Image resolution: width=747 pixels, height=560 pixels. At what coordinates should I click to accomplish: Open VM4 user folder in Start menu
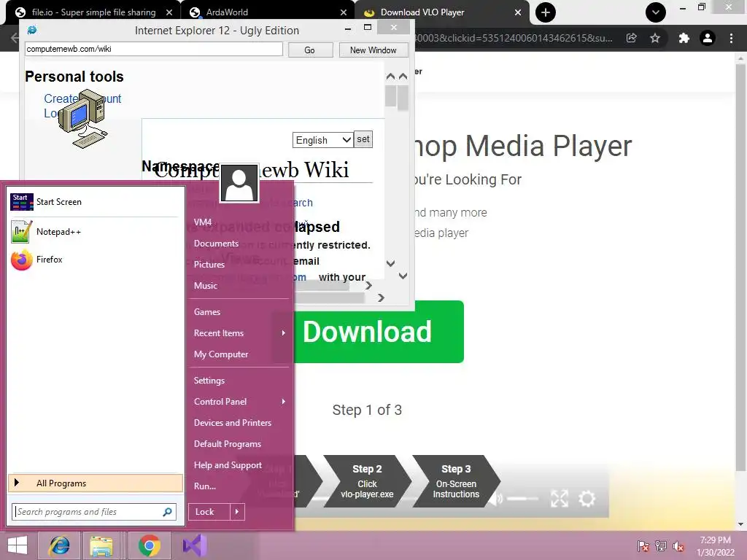203,222
